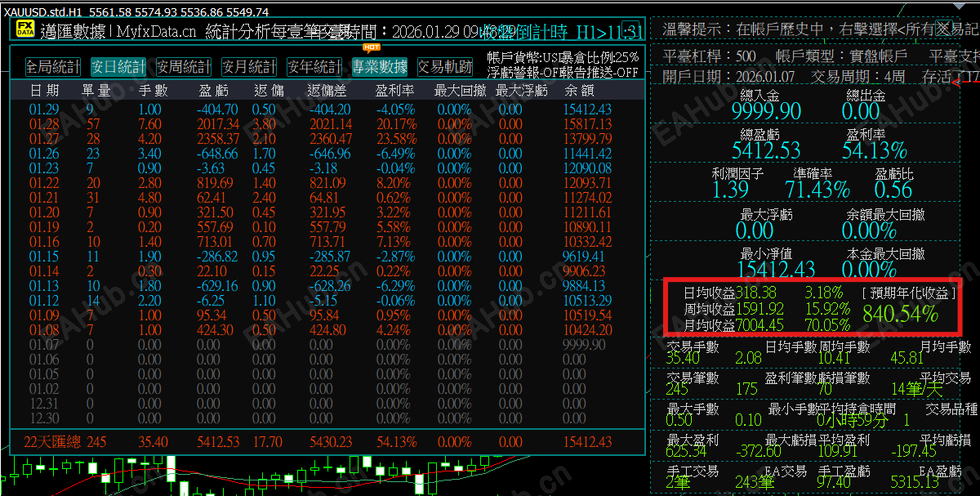The height and width of the screenshot is (496, 980).
Task: Open the 交易軌跡 tab
Action: coord(444,67)
